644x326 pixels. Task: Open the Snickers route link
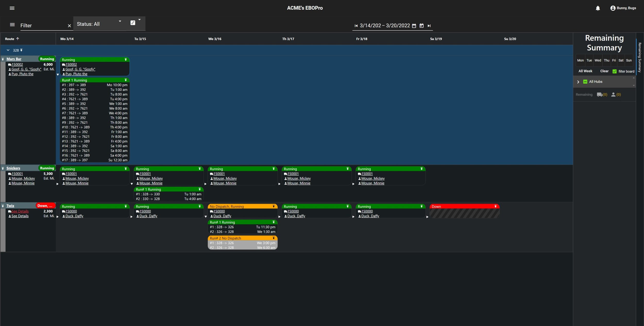13,168
